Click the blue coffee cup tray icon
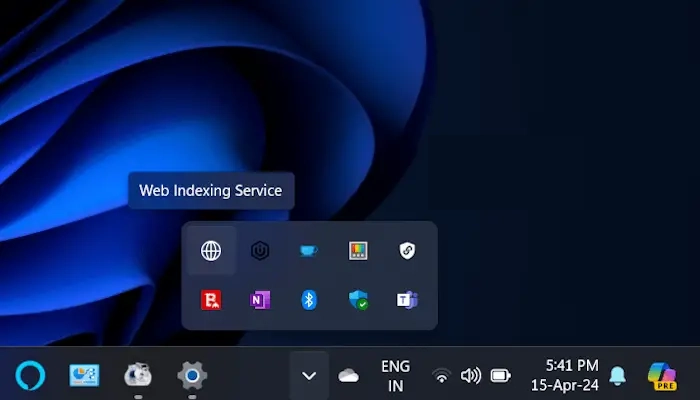The height and width of the screenshot is (400, 700). pyautogui.click(x=309, y=250)
